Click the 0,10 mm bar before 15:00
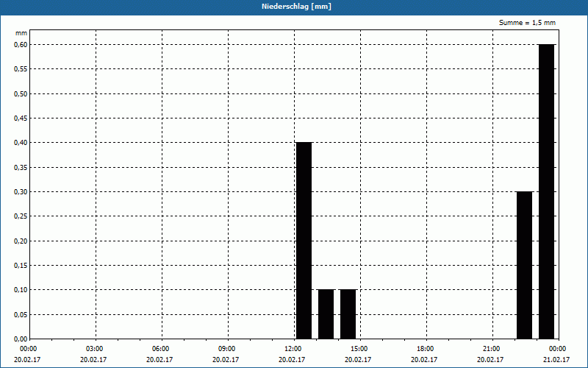 coord(348,314)
